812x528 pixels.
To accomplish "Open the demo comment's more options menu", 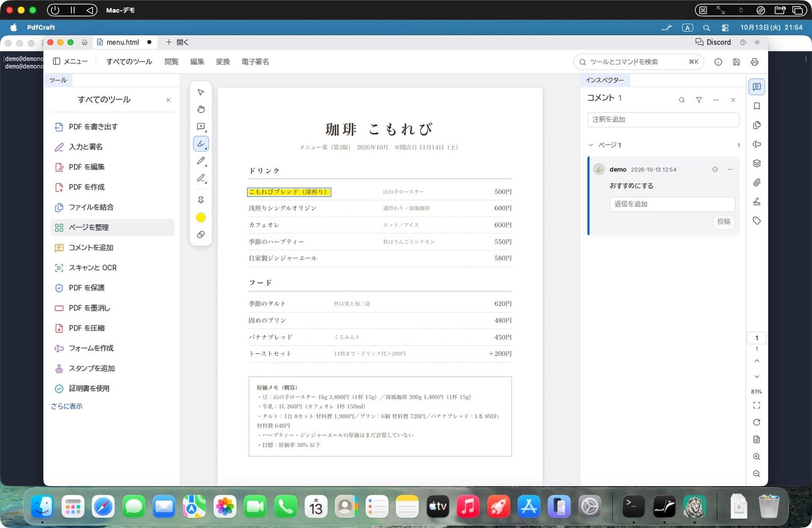I will tap(730, 170).
